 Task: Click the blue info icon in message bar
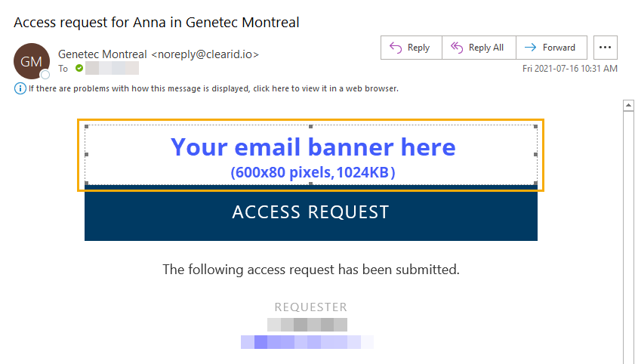click(20, 88)
